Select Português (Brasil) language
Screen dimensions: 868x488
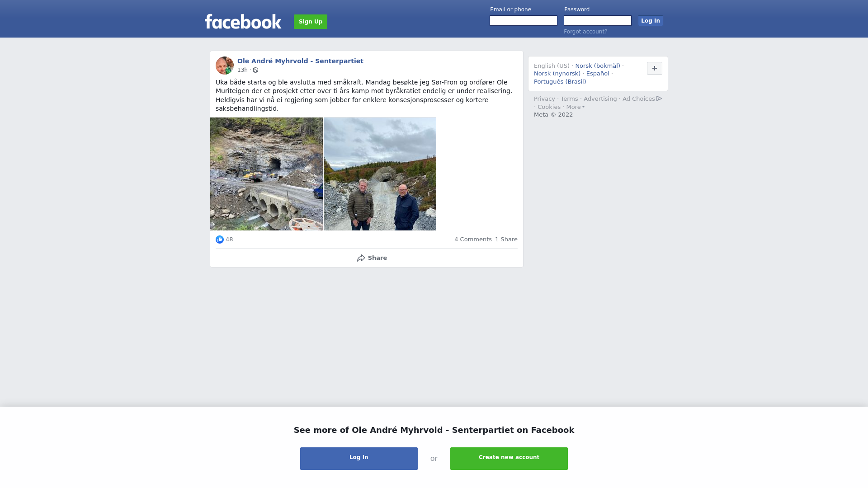[x=560, y=82]
